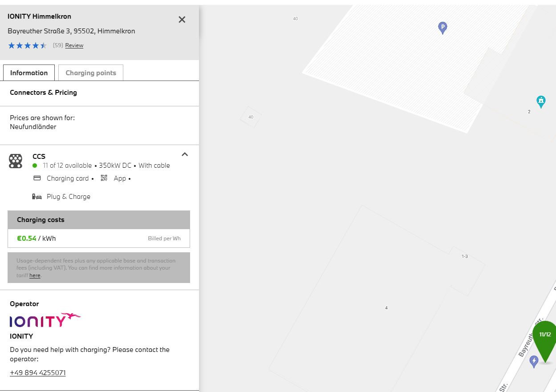Viewport: 556px width, 392px height.
Task: Click the '(59)' review count
Action: 58,45
